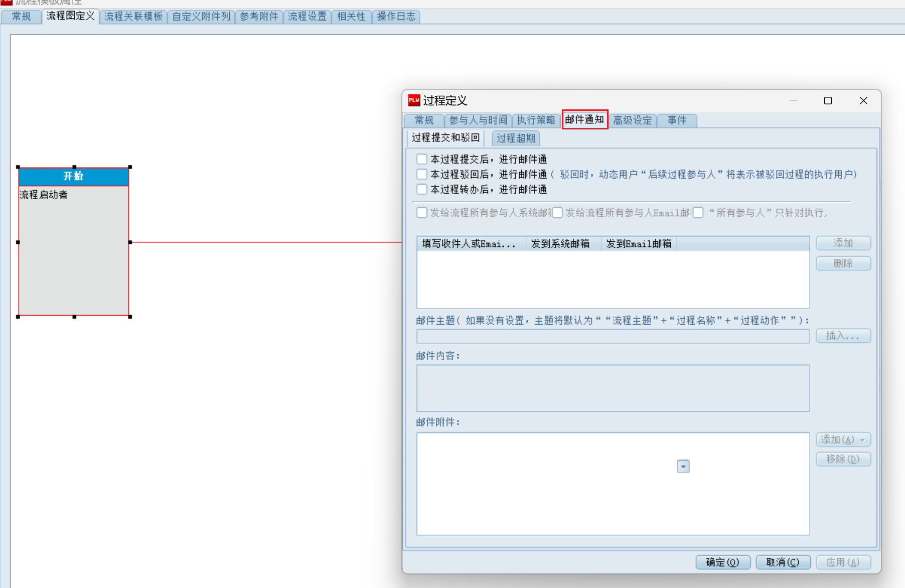This screenshot has height=588, width=905.
Task: Focus the 邮件主题 input field
Action: click(613, 336)
